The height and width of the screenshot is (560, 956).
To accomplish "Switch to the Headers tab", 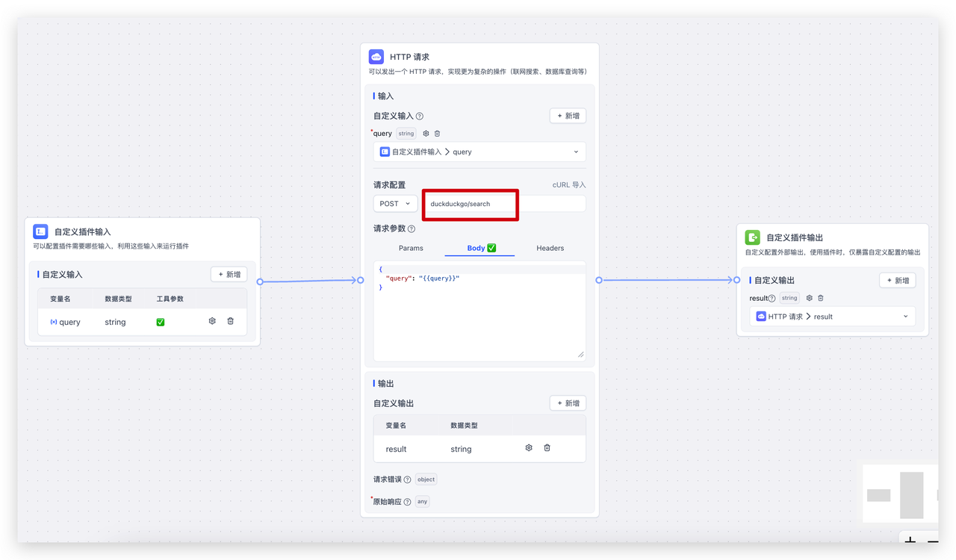I will pos(550,248).
